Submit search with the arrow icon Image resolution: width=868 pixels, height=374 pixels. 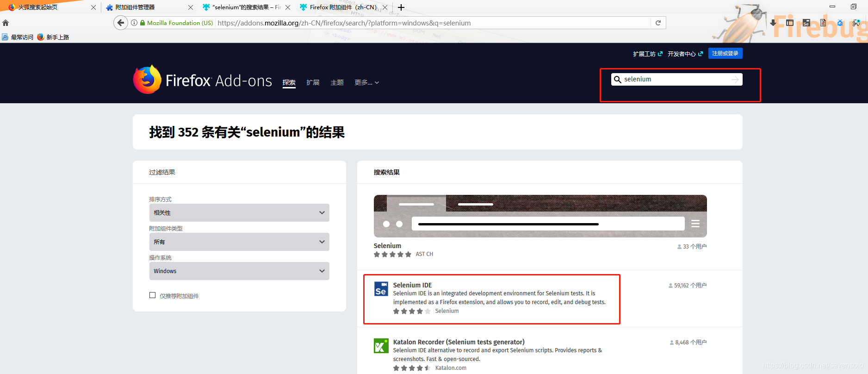[x=735, y=80]
